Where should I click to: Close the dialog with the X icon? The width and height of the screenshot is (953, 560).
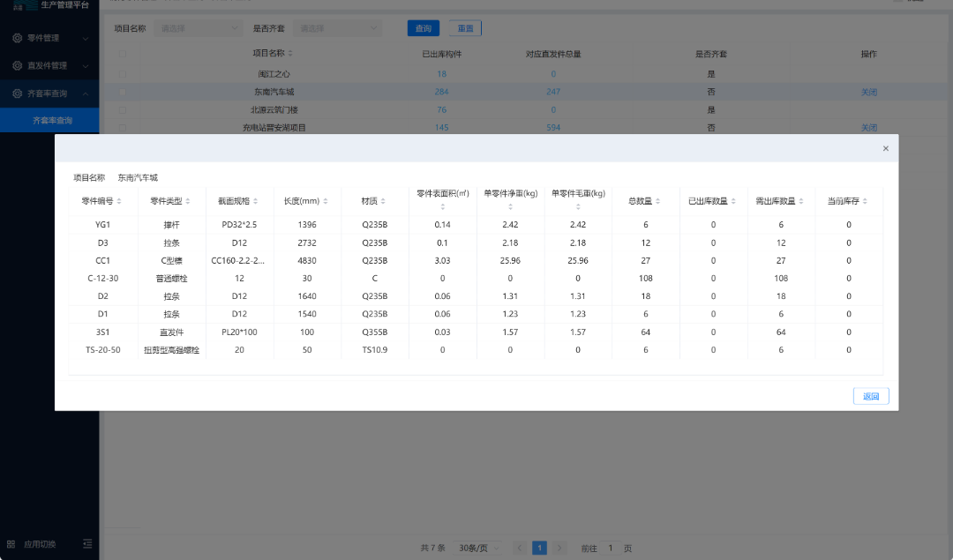[x=885, y=149]
